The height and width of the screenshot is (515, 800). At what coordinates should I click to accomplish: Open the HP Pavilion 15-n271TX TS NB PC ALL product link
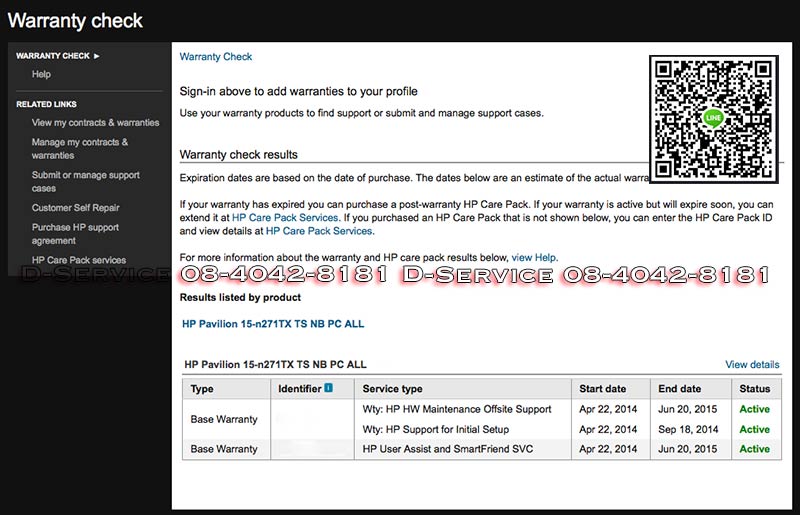(x=273, y=324)
